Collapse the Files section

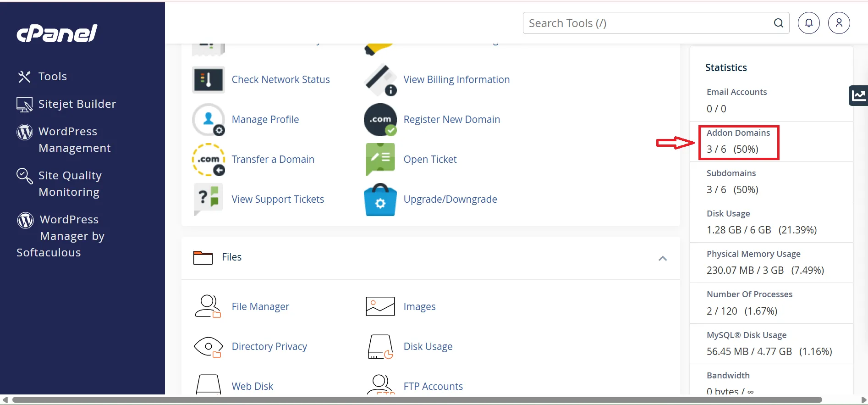(x=662, y=258)
